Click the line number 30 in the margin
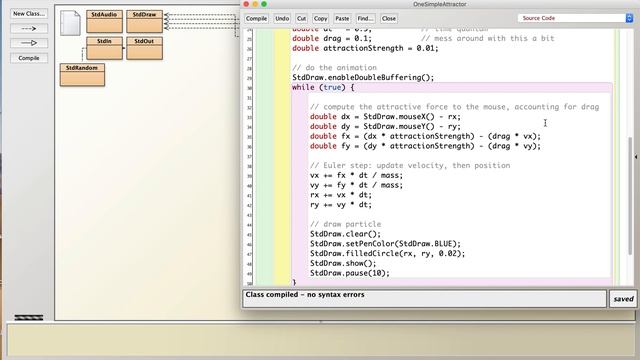 point(249,88)
